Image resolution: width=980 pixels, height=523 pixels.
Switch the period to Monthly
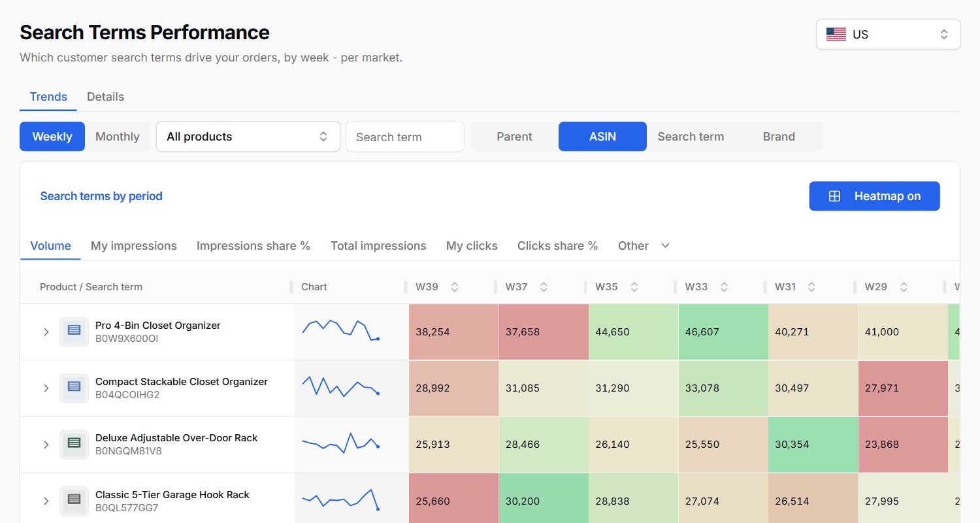coord(118,137)
